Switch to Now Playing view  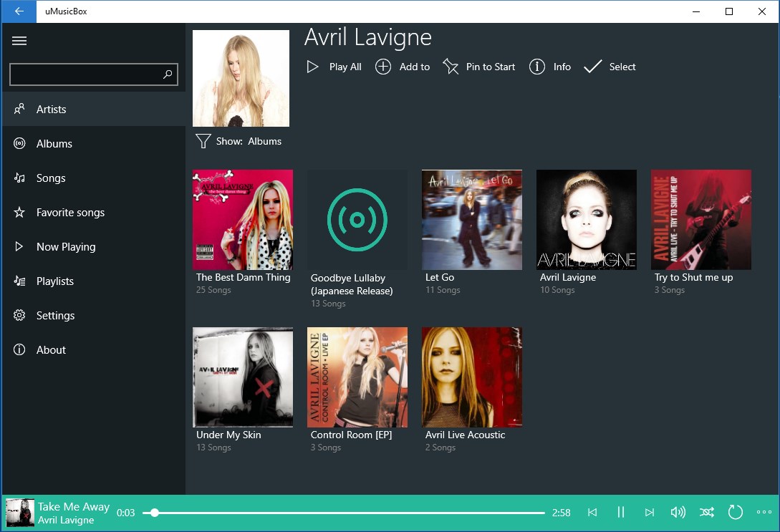click(94, 246)
